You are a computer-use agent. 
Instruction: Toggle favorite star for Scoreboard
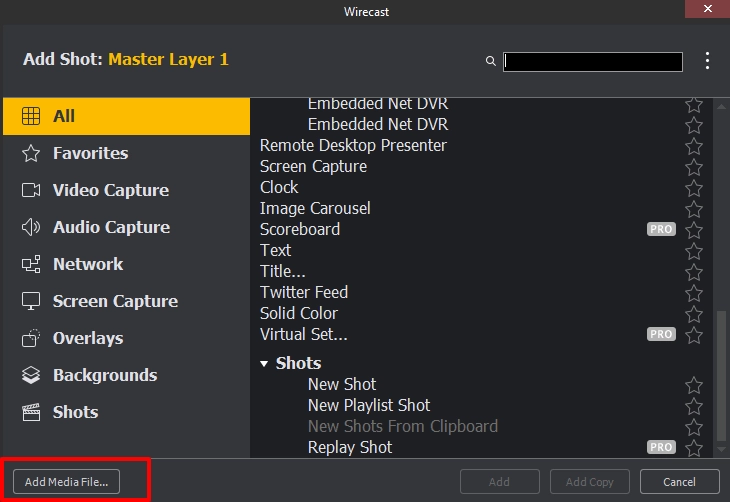click(x=694, y=230)
